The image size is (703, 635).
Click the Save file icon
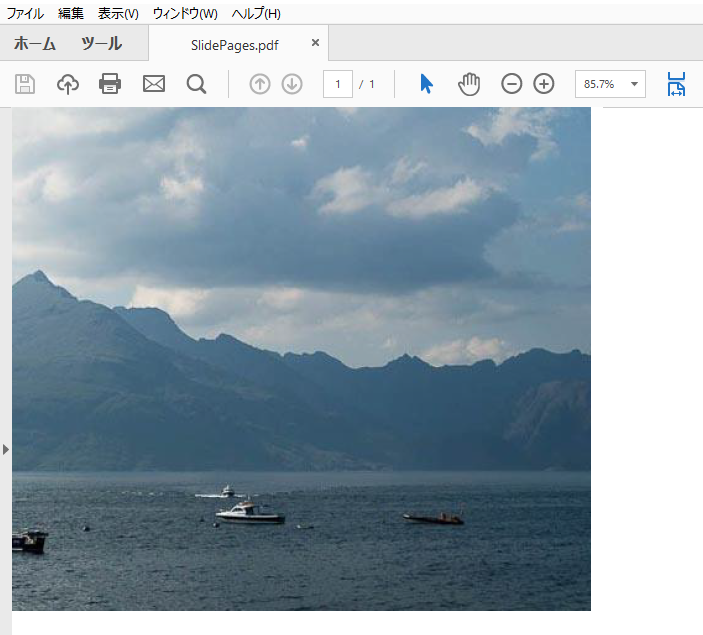25,84
